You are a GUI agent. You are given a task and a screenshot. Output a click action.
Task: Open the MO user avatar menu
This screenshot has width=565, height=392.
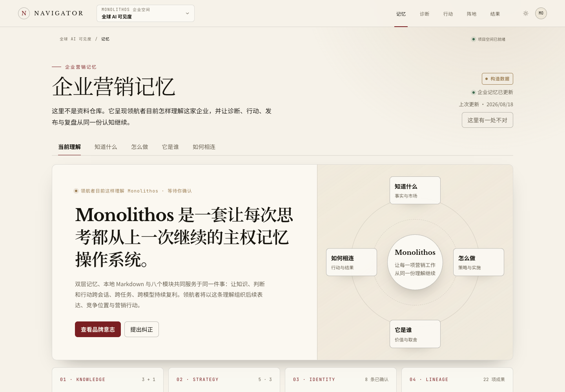(541, 13)
